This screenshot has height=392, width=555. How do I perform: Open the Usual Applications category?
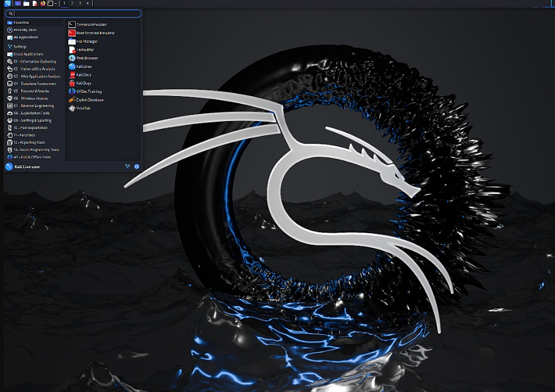pyautogui.click(x=34, y=54)
